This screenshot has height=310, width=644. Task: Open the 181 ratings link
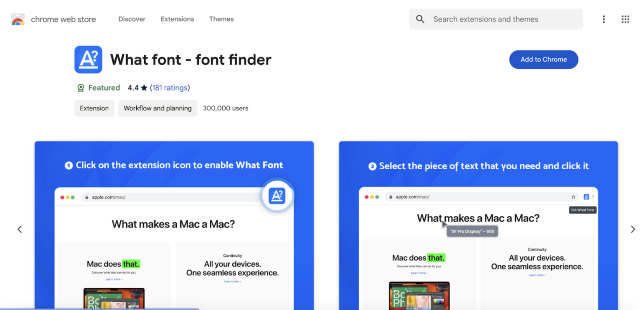point(170,88)
